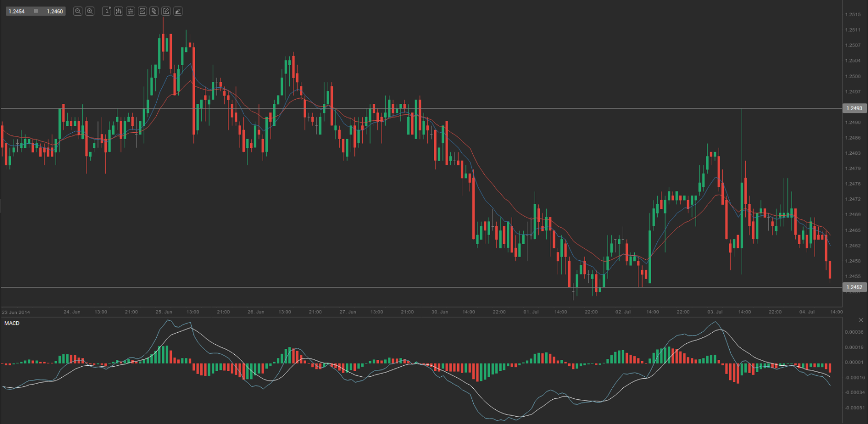Viewport: 868px width, 424px height.
Task: Click the zoom in magnifier icon
Action: click(x=90, y=11)
